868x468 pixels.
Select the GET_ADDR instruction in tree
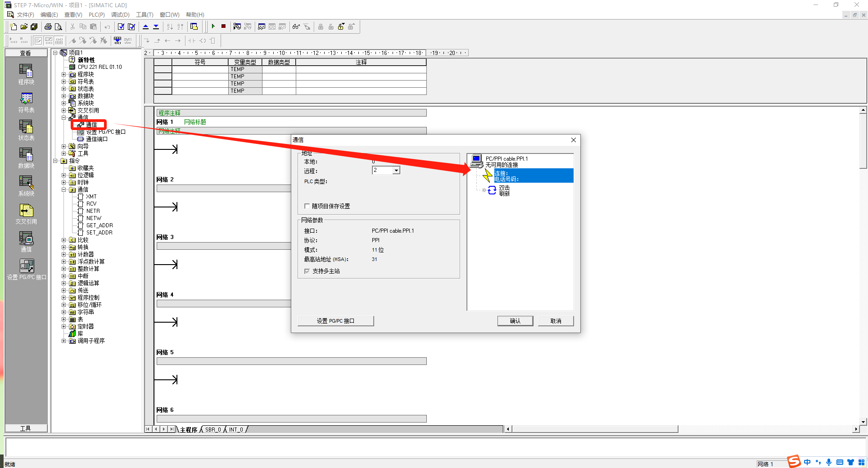99,225
